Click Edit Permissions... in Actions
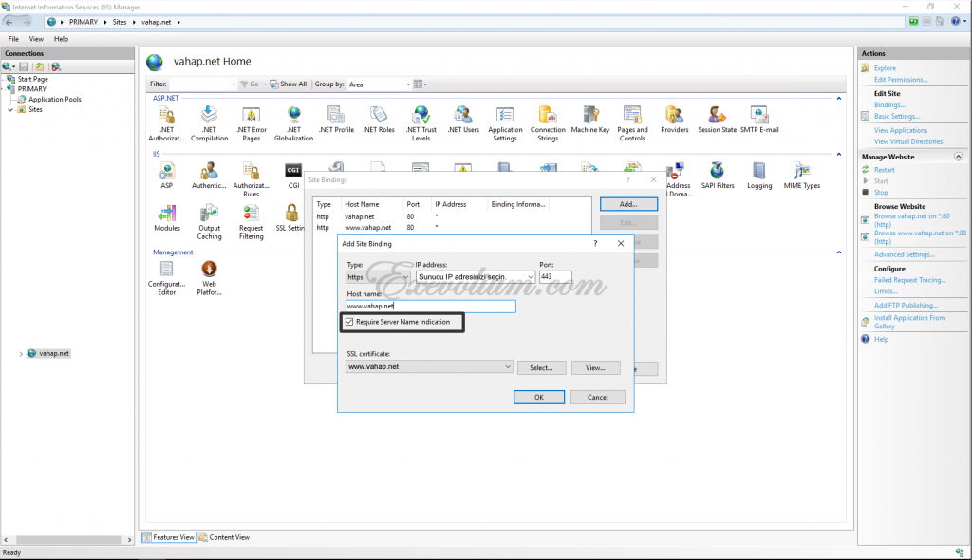This screenshot has height=560, width=972. click(901, 80)
